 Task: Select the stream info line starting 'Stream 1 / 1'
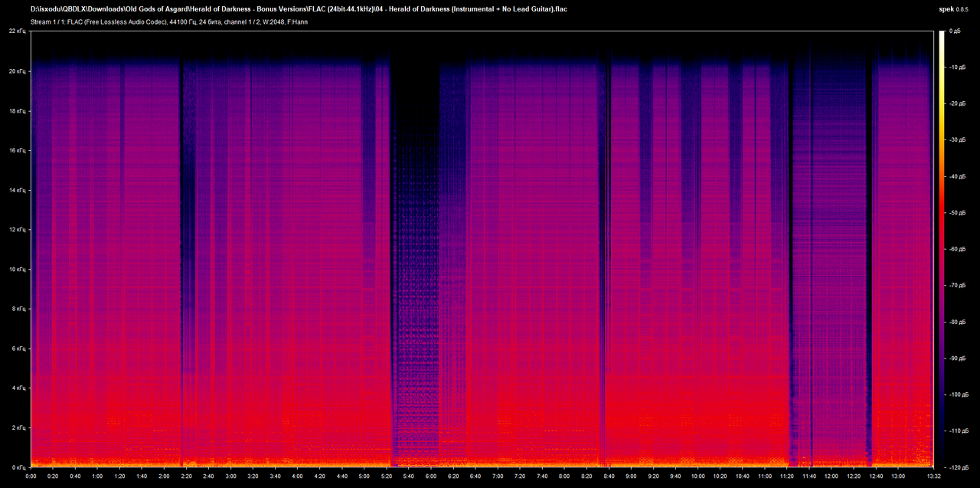click(169, 21)
